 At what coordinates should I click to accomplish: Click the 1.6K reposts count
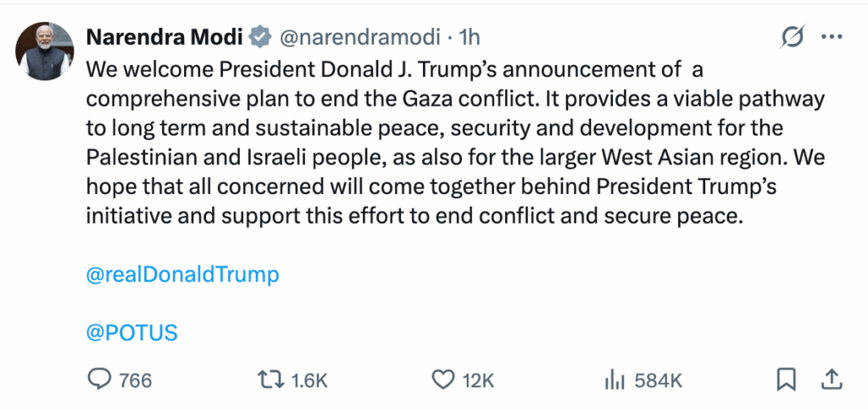click(x=309, y=380)
